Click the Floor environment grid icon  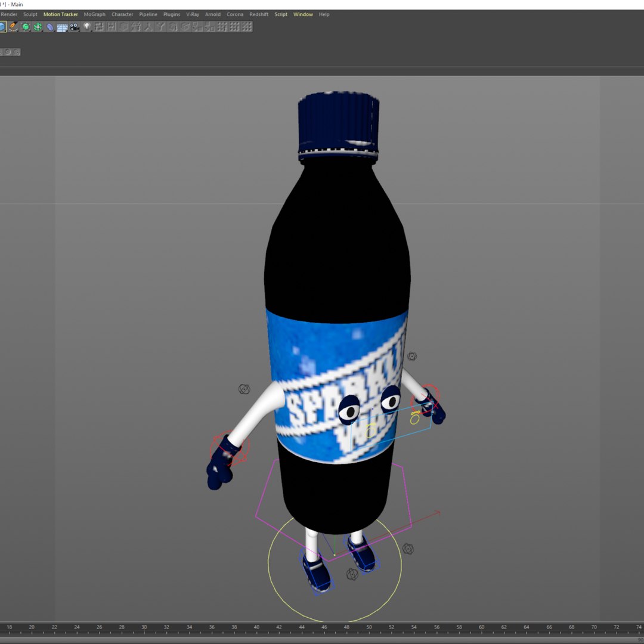coord(63,27)
